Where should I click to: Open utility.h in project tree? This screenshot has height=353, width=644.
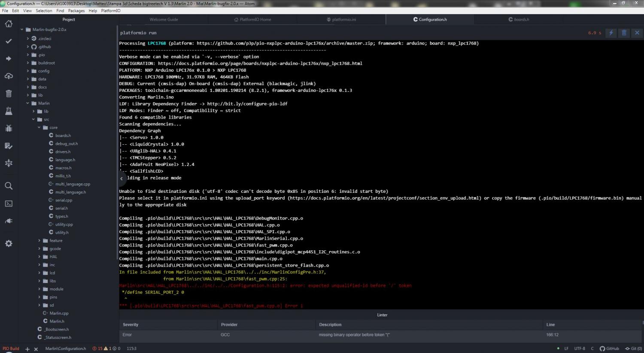[x=62, y=232]
